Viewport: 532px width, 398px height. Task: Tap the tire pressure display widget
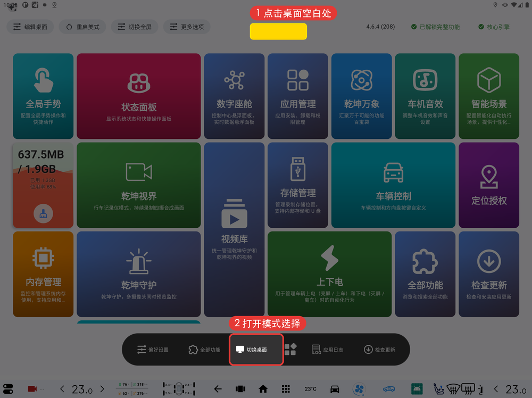pyautogui.click(x=179, y=389)
